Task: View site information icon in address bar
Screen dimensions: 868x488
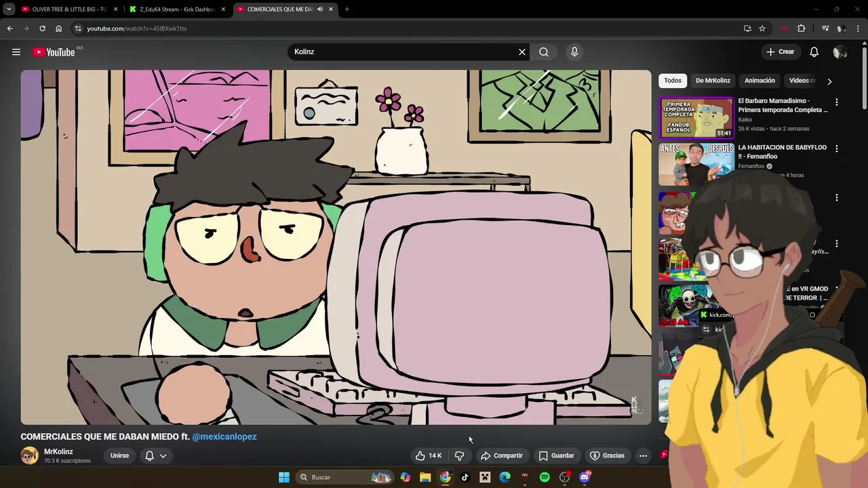Action: 78,28
